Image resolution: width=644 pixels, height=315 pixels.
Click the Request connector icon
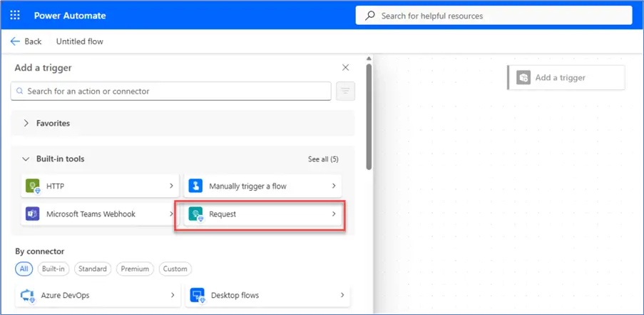tap(195, 214)
